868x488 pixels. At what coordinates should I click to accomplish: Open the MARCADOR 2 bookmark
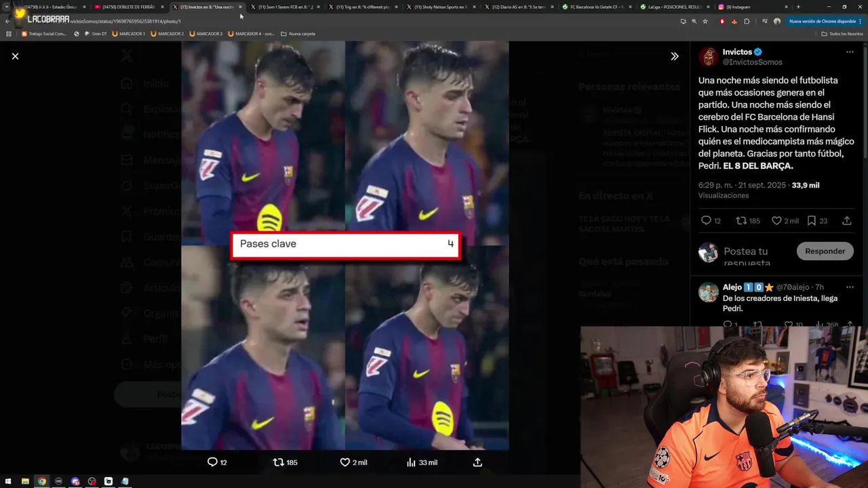[167, 33]
